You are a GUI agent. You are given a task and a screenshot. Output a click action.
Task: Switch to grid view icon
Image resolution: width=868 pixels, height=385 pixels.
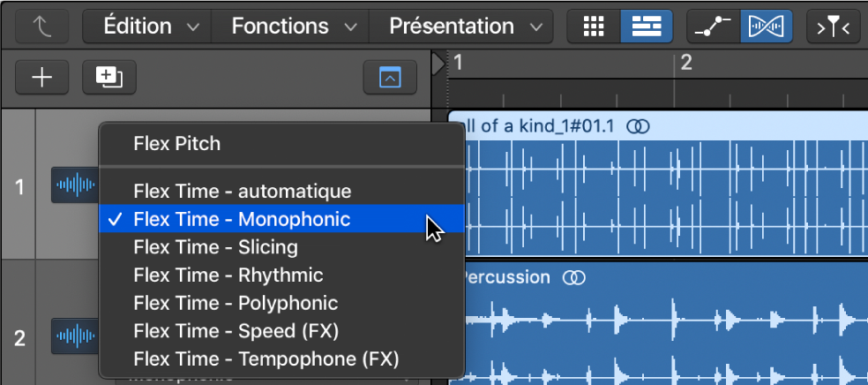(594, 26)
